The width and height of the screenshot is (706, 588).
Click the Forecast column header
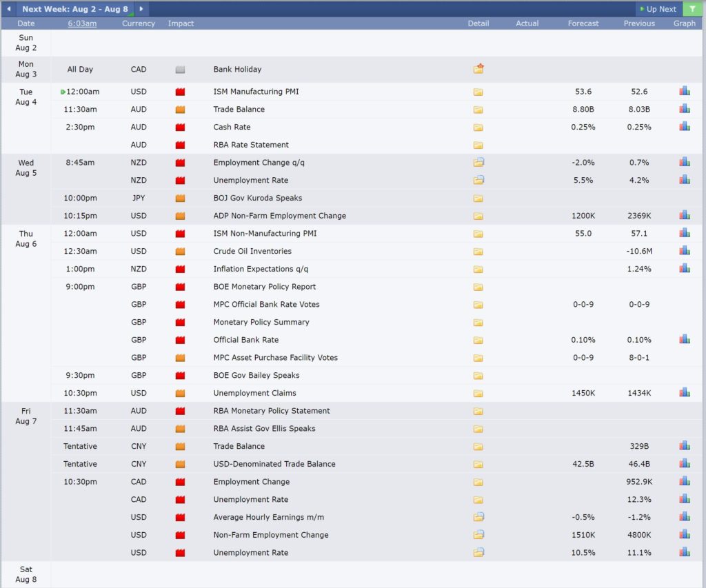click(x=583, y=23)
